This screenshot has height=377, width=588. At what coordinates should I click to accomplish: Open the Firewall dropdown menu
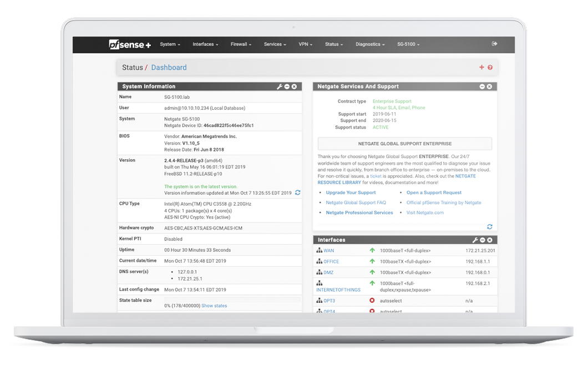[x=241, y=44]
